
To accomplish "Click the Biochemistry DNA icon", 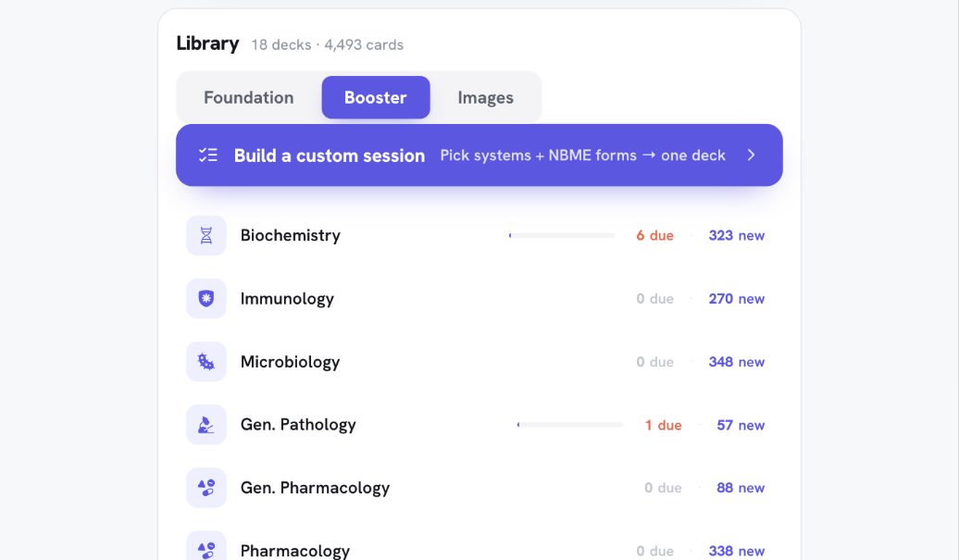I will [x=206, y=235].
